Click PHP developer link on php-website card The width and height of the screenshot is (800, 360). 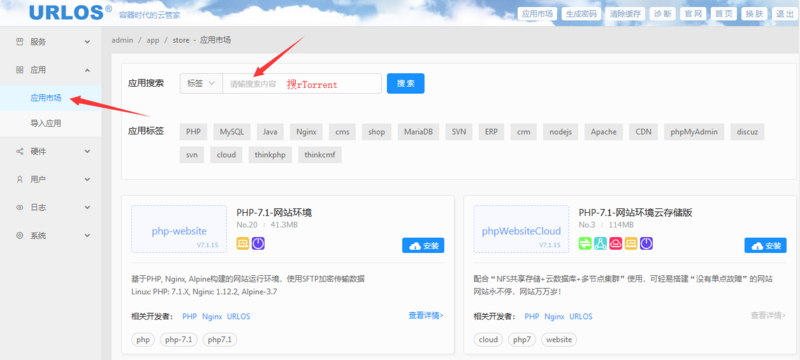coord(189,316)
